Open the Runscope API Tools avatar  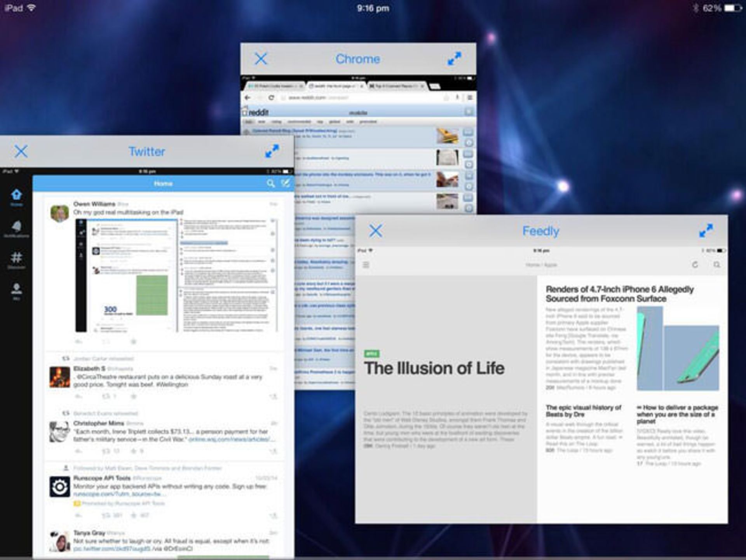pyautogui.click(x=59, y=487)
